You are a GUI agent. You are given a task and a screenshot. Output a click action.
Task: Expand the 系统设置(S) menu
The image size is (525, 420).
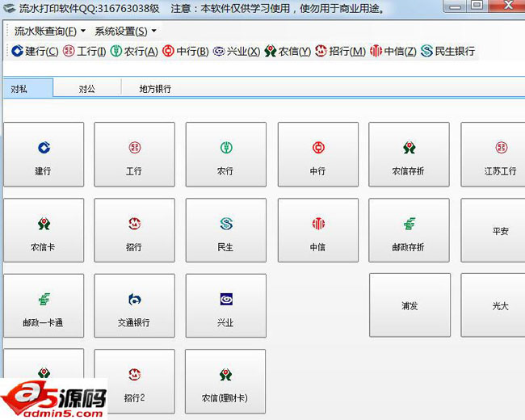pyautogui.click(x=125, y=31)
